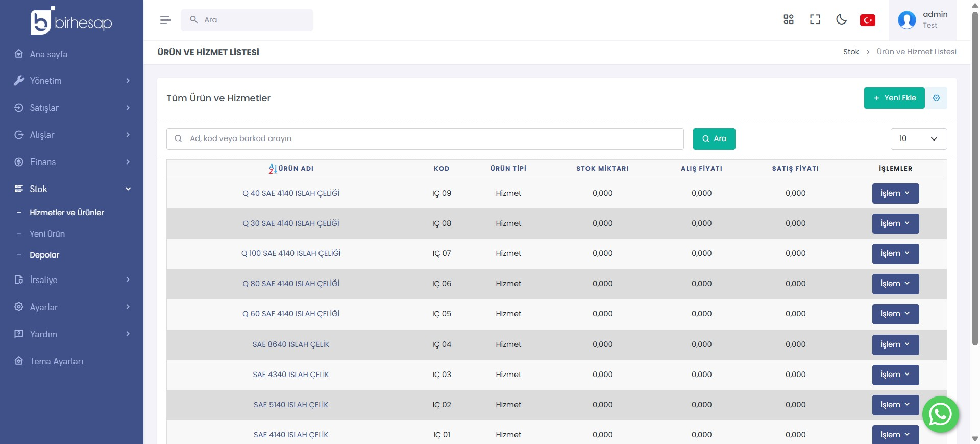
Task: Click the Yardım help icon
Action: [19, 334]
